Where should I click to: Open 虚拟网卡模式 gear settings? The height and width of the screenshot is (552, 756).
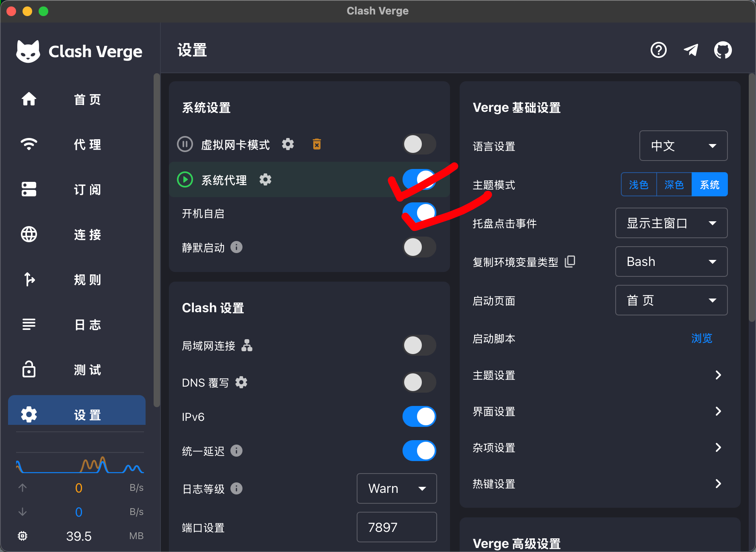tap(288, 144)
